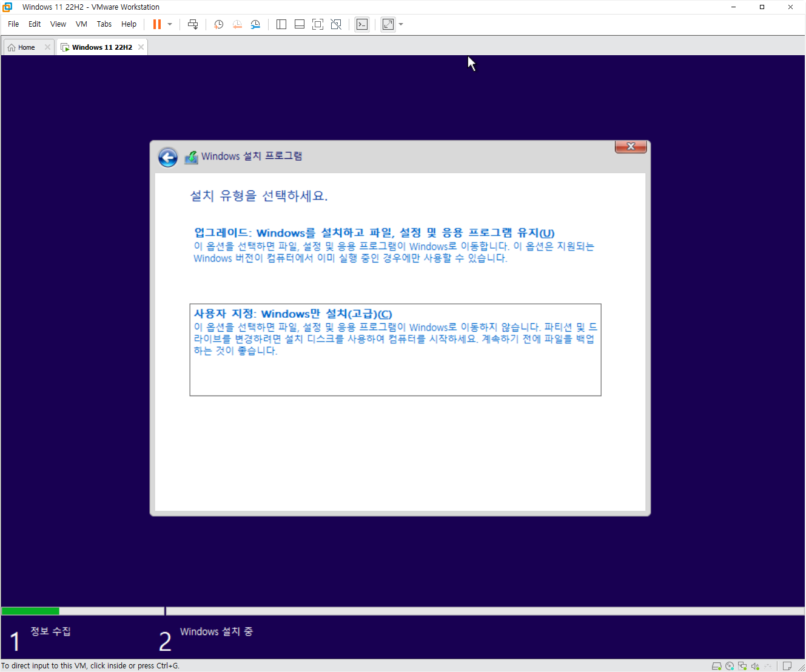The image size is (806, 672).
Task: Open the Edit menu
Action: tap(35, 24)
